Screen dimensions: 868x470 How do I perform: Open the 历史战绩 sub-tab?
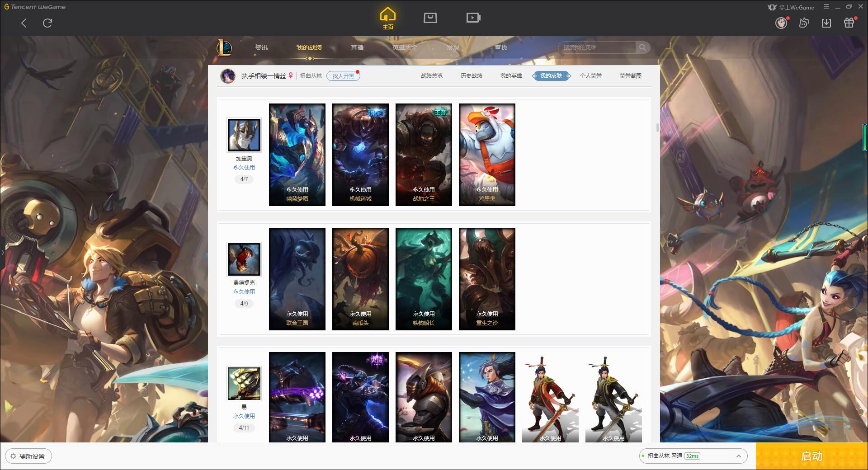[x=472, y=76]
